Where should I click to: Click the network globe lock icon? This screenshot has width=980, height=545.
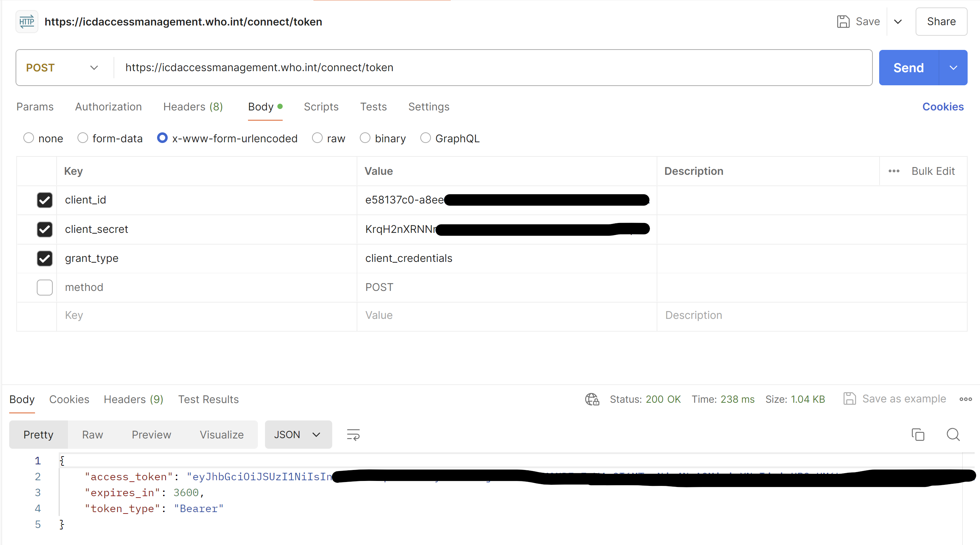click(x=592, y=399)
